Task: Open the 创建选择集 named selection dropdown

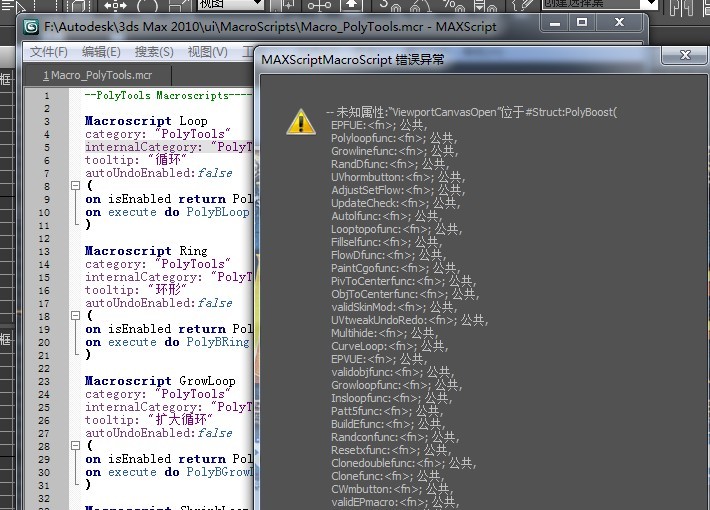Action: point(600,5)
